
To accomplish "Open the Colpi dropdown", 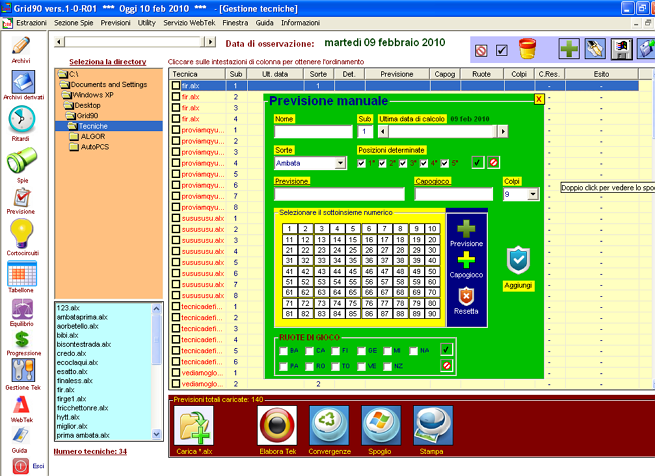I will click(x=533, y=194).
